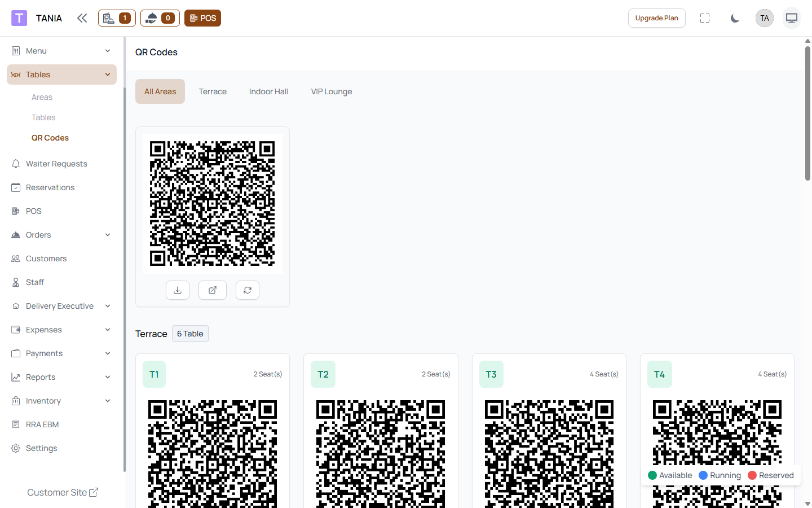
Task: Expand the Inventory chevron
Action: point(108,401)
